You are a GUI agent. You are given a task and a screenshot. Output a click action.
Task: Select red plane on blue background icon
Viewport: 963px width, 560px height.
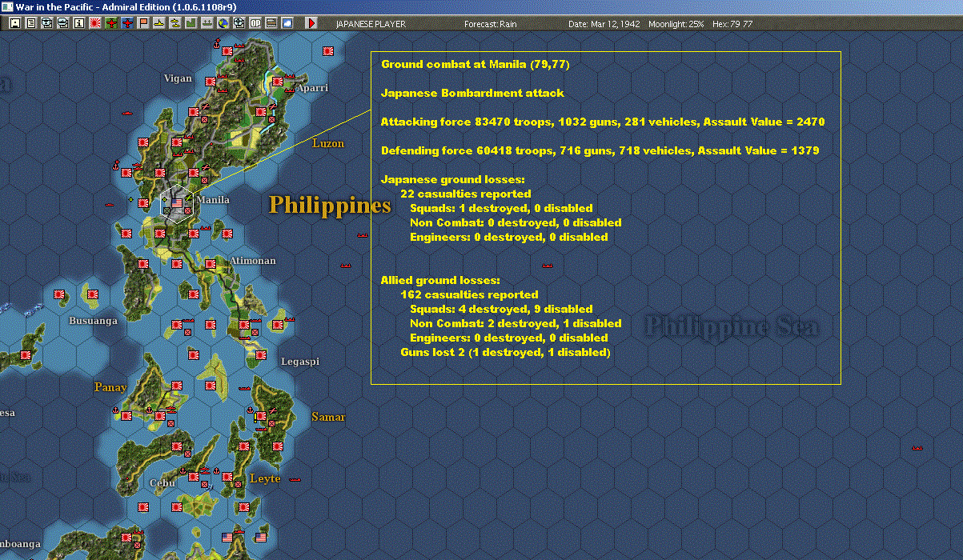(x=127, y=23)
